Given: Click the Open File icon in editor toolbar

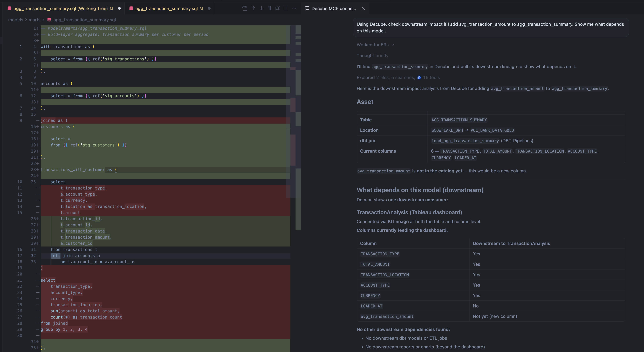Looking at the screenshot, I should pyautogui.click(x=245, y=8).
